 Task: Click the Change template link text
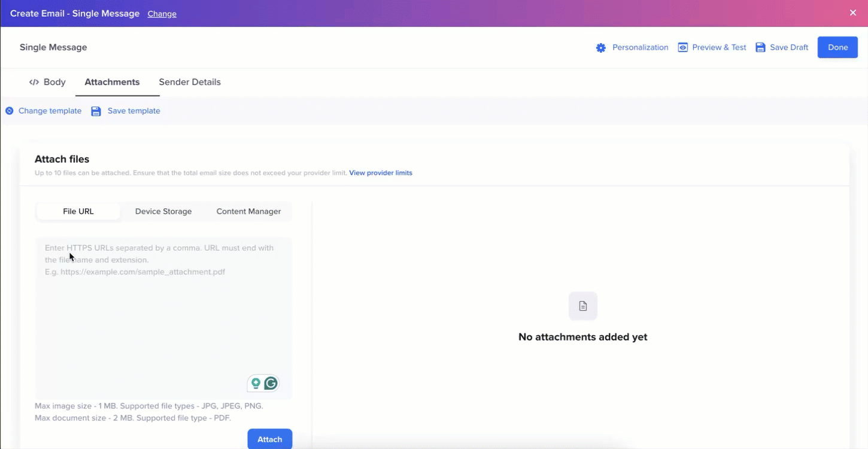pos(50,111)
